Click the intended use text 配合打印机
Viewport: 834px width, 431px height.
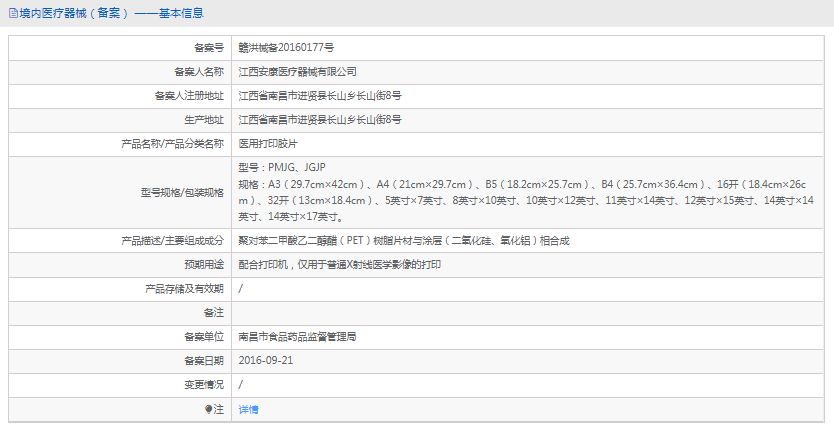339,264
